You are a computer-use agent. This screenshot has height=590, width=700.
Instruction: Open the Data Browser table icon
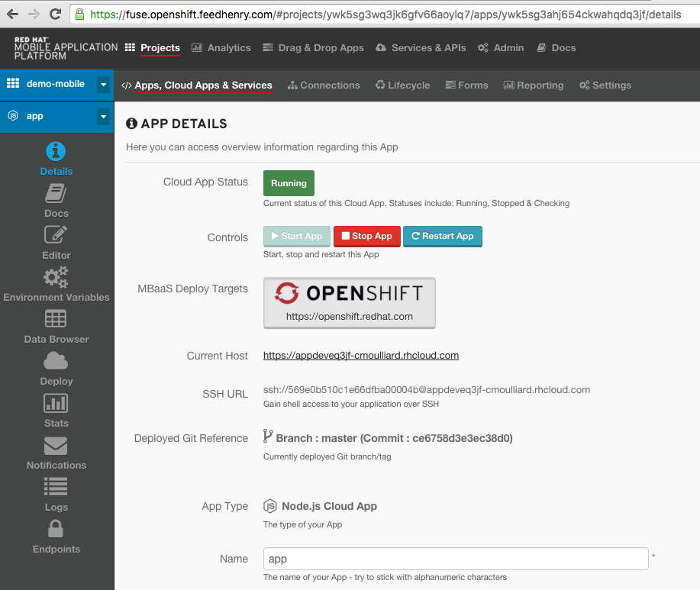[x=56, y=318]
